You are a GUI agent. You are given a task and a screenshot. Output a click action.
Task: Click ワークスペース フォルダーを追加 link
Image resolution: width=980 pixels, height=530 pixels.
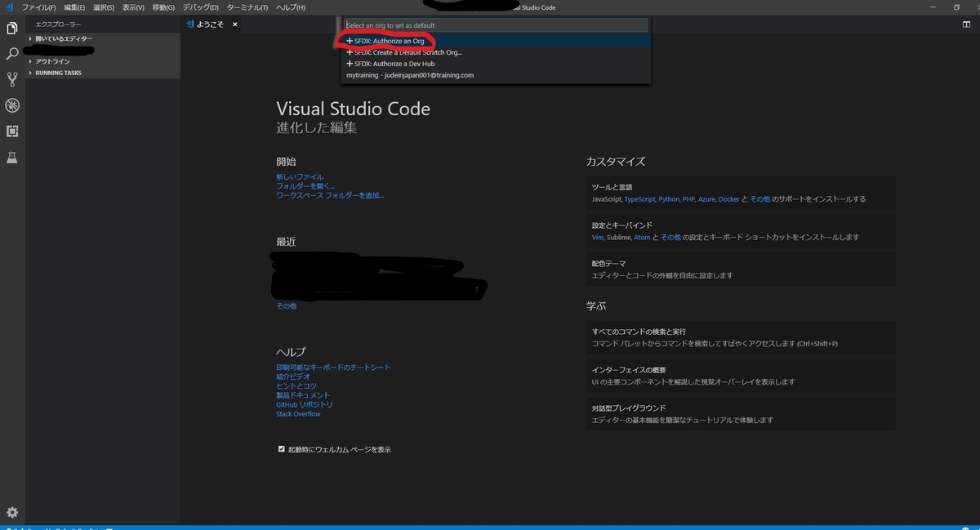330,196
